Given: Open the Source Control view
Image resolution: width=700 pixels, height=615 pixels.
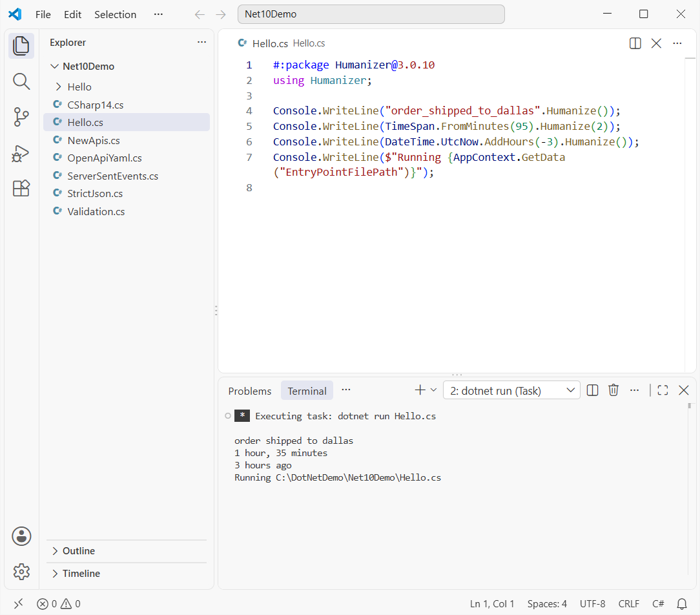Looking at the screenshot, I should pyautogui.click(x=21, y=117).
